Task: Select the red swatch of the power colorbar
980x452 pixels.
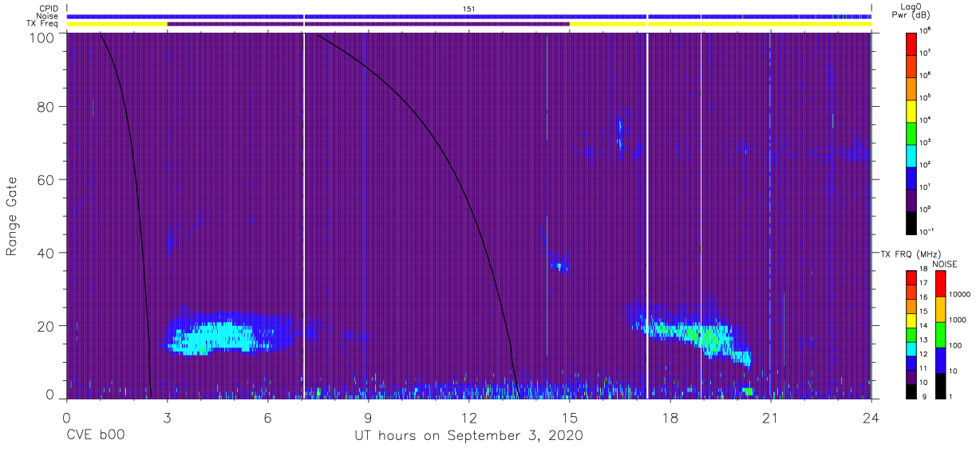Action: (x=911, y=43)
